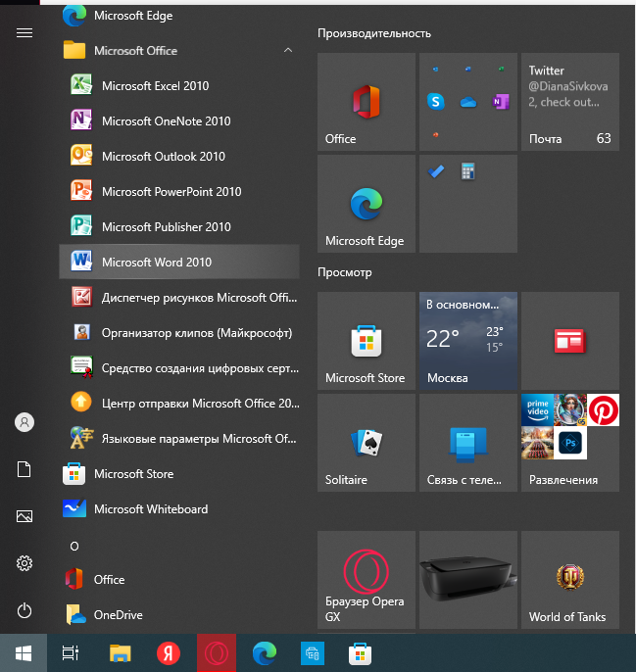The image size is (636, 672).
Task: Launch Microsoft Whiteboard
Action: pos(179,508)
